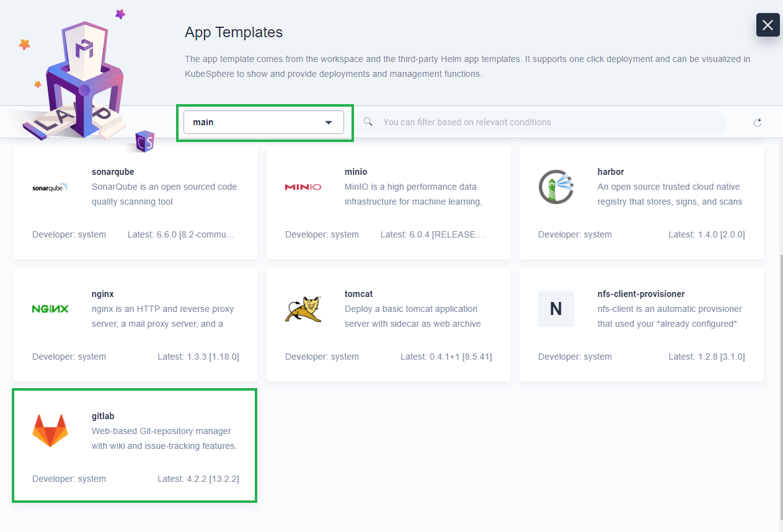Screen dimensions: 783x532
Task: Click the Harbor lighthouse icon
Action: pyautogui.click(x=555, y=187)
